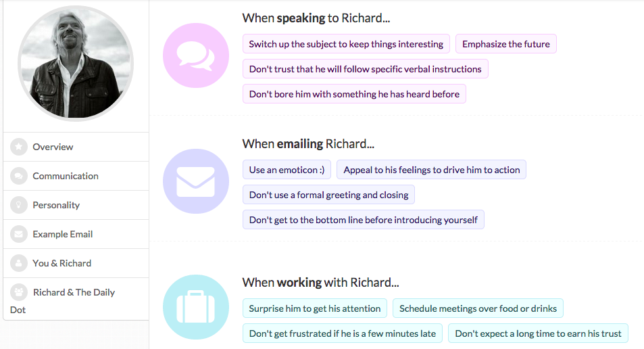
Task: Click "Switch up the subject" speaking tip
Action: tap(346, 44)
